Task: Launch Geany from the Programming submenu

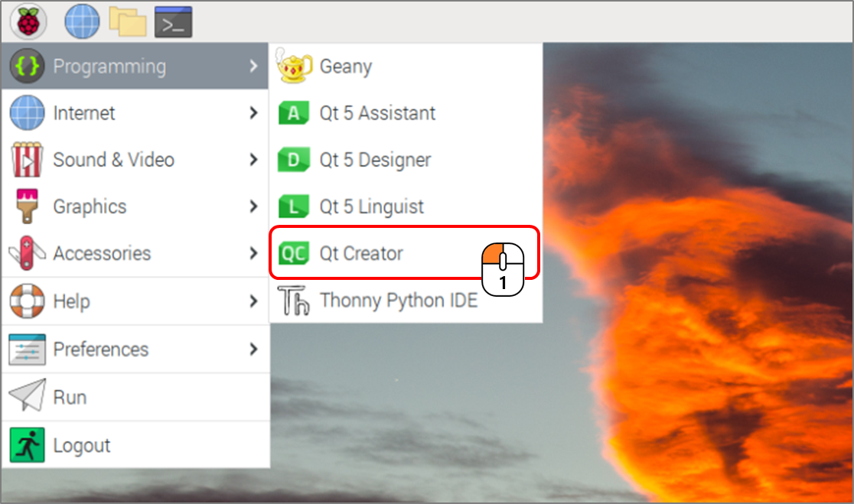Action: 406,67
